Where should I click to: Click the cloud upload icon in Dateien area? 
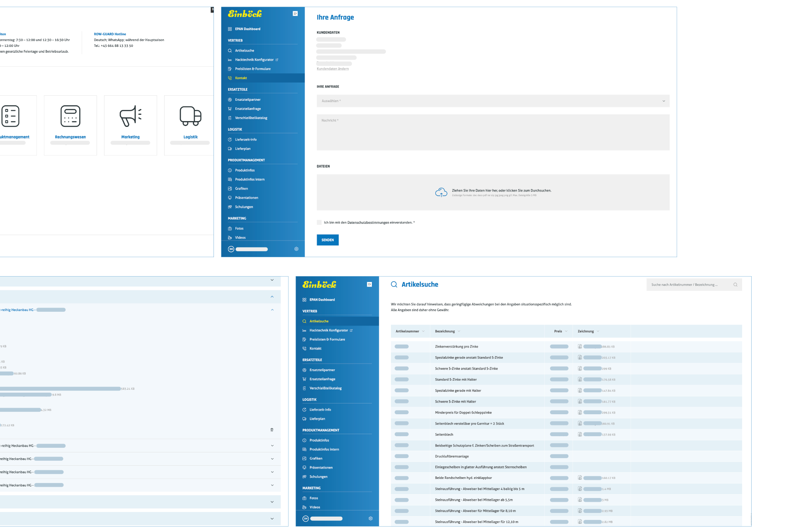coord(441,192)
